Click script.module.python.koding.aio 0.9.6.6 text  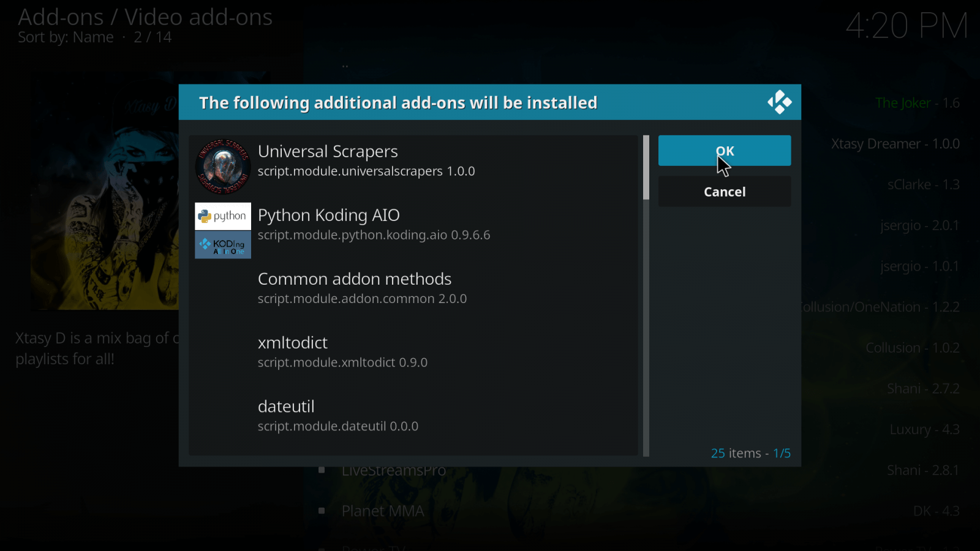[374, 235]
